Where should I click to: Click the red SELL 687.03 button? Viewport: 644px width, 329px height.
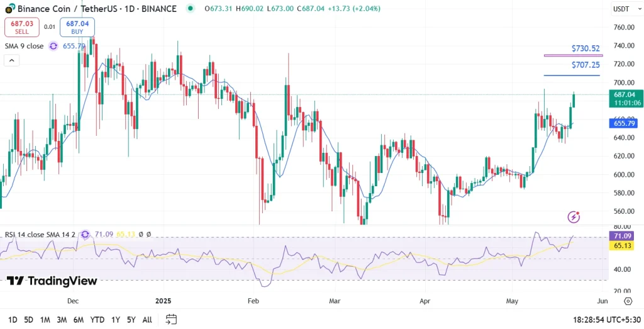22,27
